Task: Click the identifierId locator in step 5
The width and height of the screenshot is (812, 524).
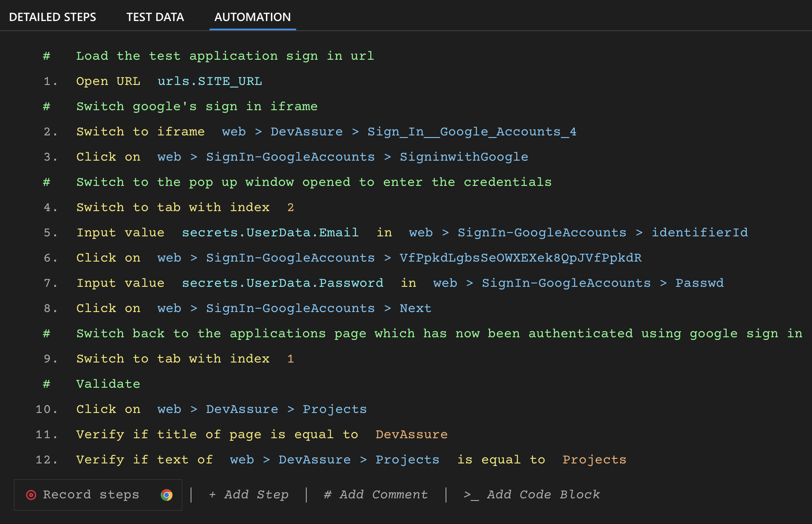Action: 700,232
